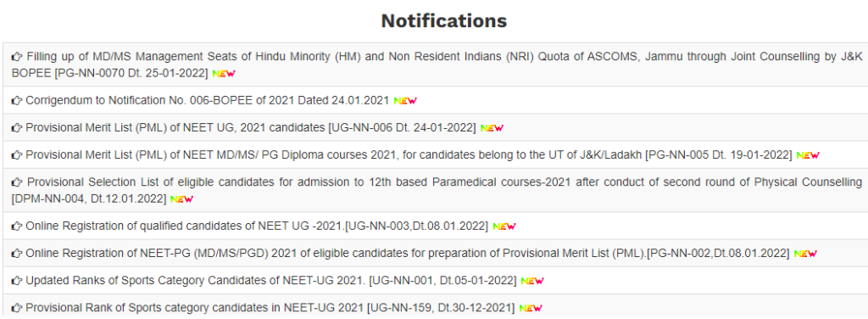Image resolution: width=868 pixels, height=319 pixels.
Task: Open Updated Ranks of Sports Category Candidates
Action: [271, 281]
